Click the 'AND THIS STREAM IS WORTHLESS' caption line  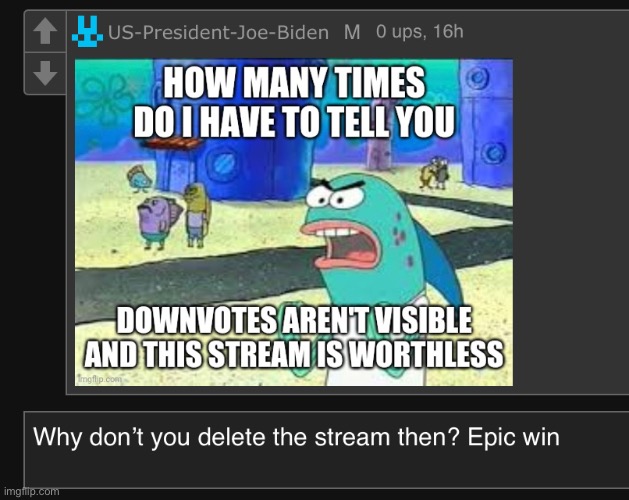(294, 354)
